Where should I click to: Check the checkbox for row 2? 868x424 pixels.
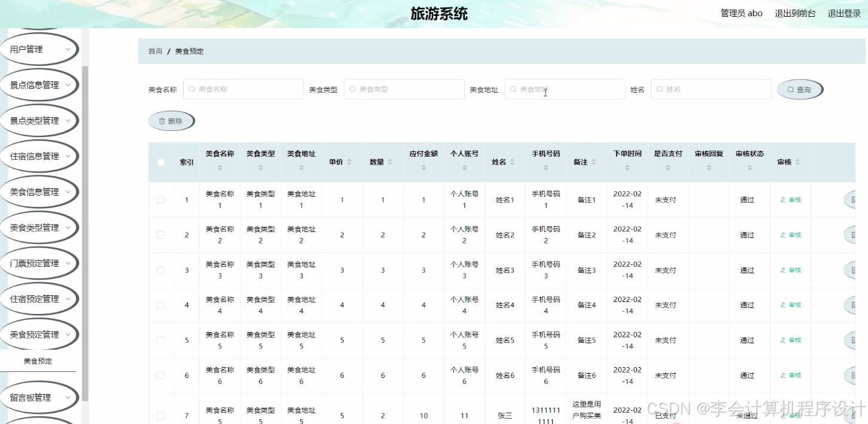[160, 235]
